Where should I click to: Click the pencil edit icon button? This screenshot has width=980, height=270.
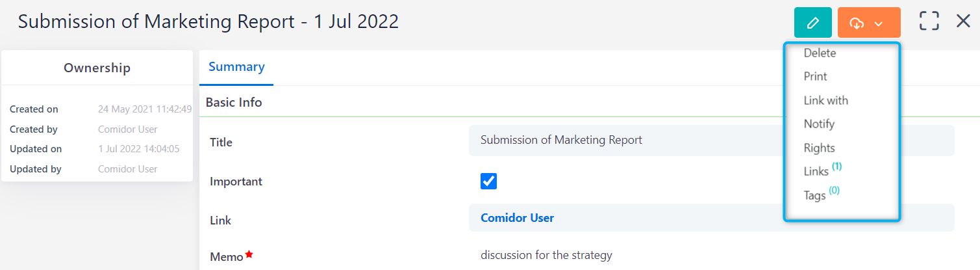pyautogui.click(x=812, y=23)
